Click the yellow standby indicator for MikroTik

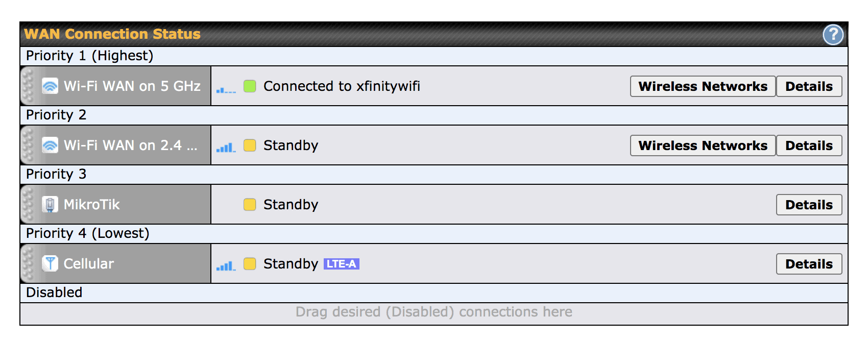pyautogui.click(x=250, y=205)
